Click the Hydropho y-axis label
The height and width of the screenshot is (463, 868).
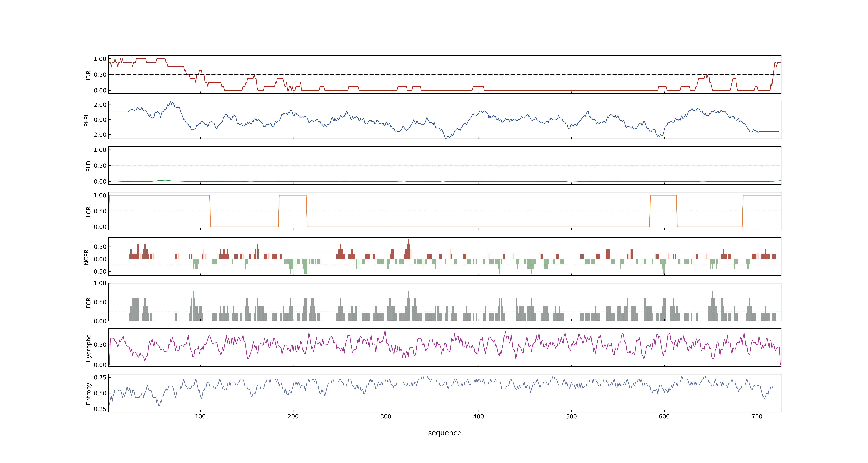pos(89,348)
